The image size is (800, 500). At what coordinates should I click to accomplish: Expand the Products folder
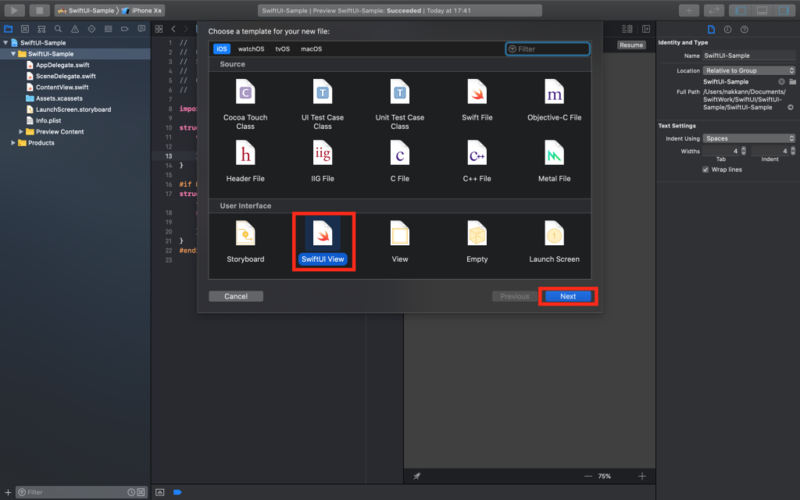(13, 143)
